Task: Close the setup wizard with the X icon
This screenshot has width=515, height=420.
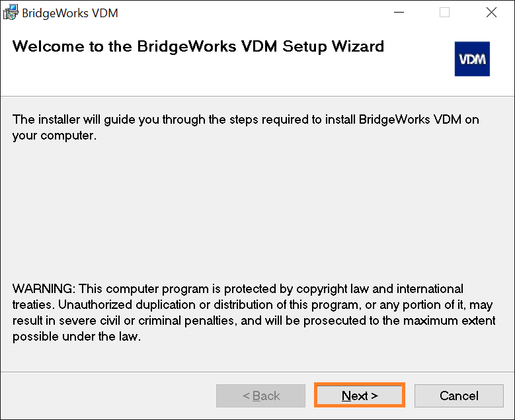Action: click(491, 13)
